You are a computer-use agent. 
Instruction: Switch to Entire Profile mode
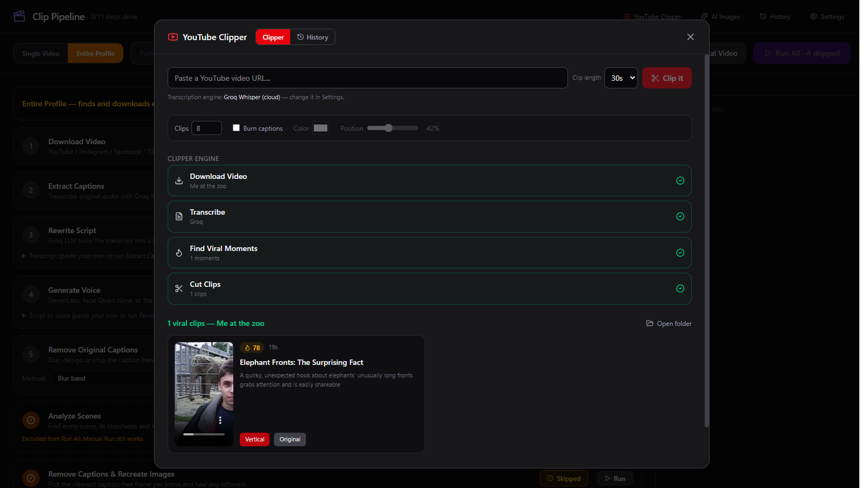(x=95, y=53)
